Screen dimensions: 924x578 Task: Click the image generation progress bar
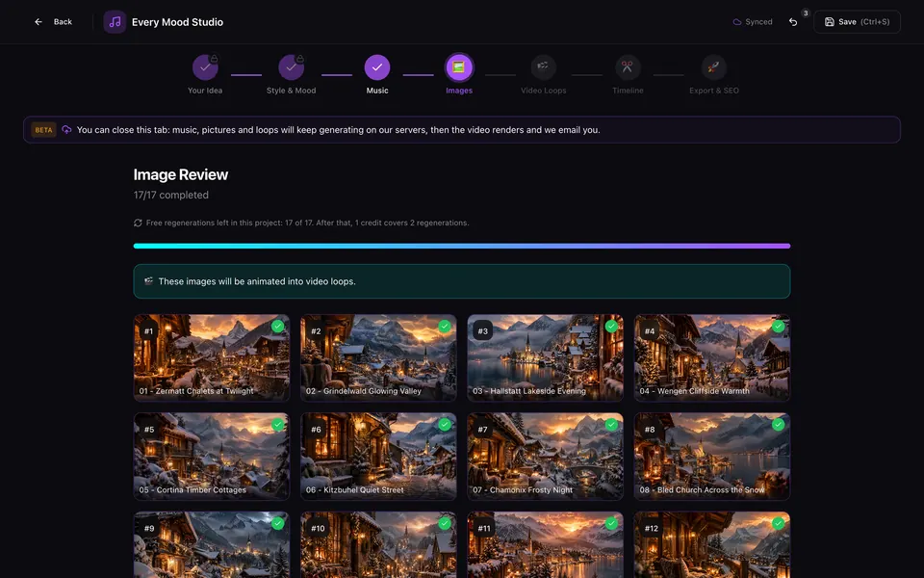[461, 246]
